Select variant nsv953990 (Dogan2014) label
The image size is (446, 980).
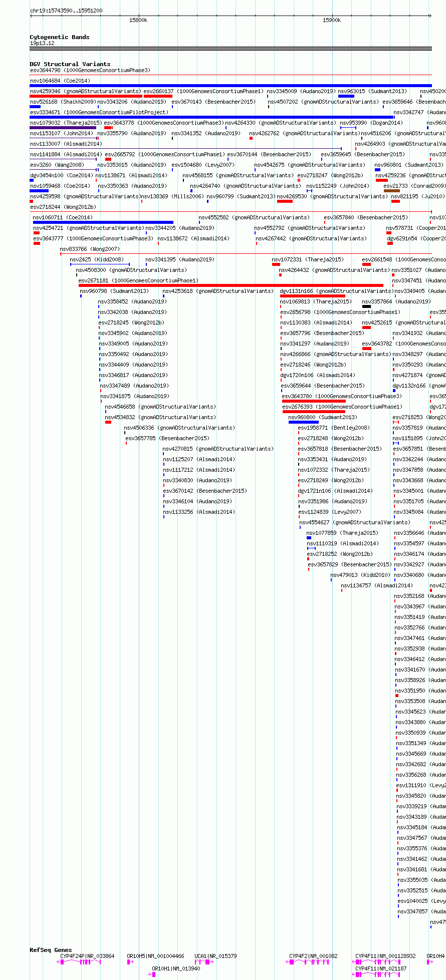371,123
